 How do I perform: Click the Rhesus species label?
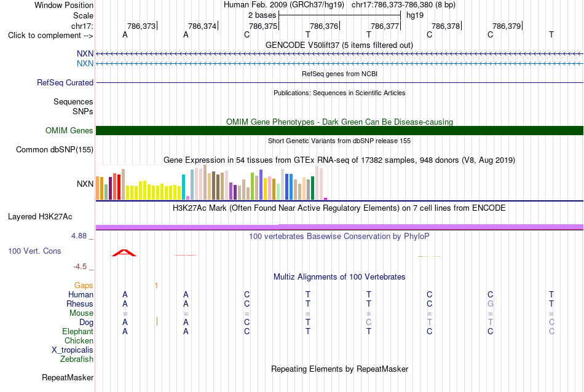tap(80, 304)
